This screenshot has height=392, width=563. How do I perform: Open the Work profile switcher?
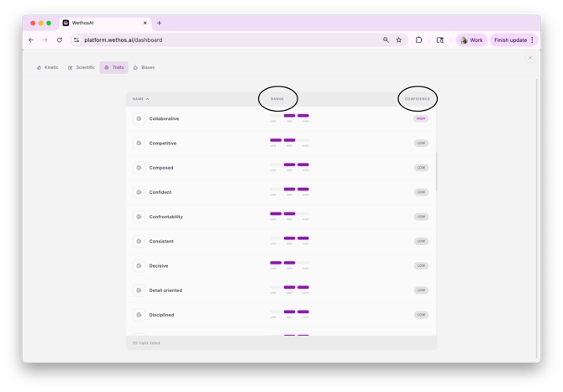471,40
